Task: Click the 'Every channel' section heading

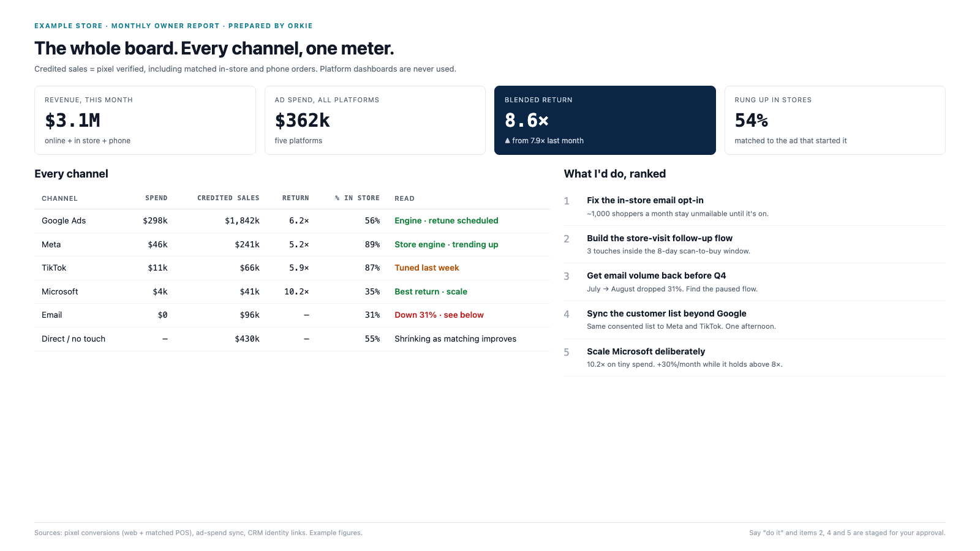Action: [x=71, y=174]
